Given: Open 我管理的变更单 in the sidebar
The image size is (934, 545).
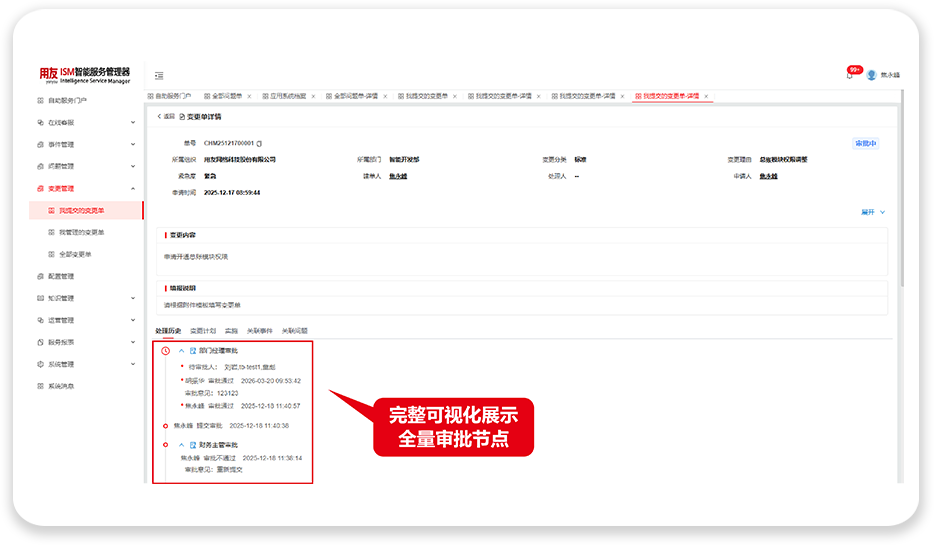Looking at the screenshot, I should click(82, 232).
